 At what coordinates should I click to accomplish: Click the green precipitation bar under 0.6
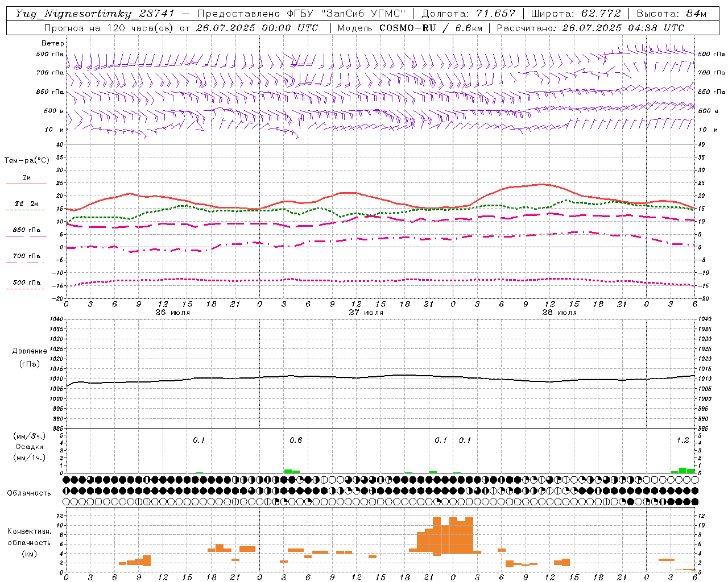pos(292,471)
